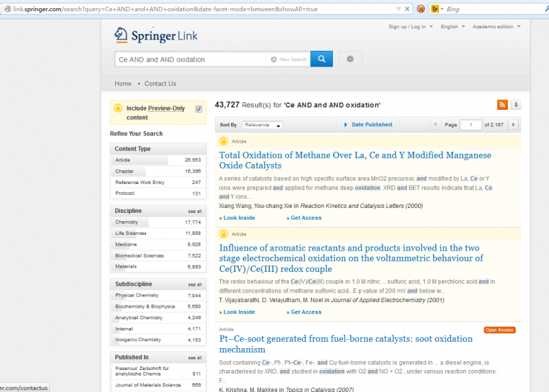Filter by Fresenius' Zeitschrift für analytische Chemie
This screenshot has height=392, width=549.
point(158,371)
